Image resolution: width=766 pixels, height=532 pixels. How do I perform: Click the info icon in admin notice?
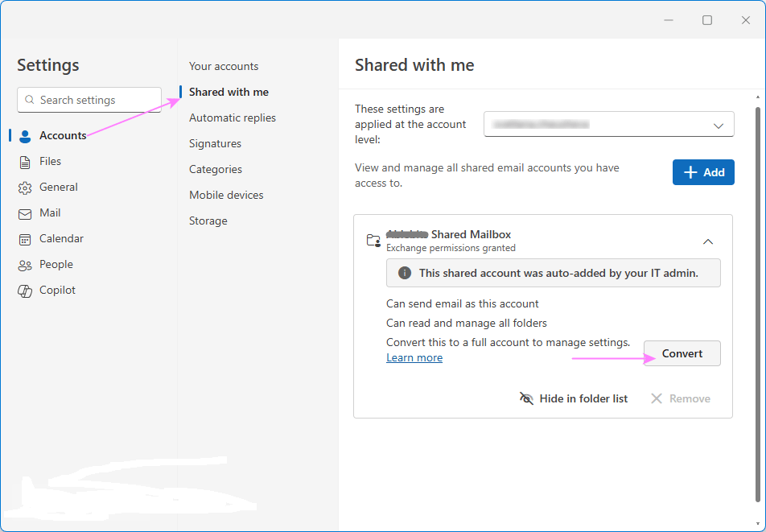click(405, 273)
